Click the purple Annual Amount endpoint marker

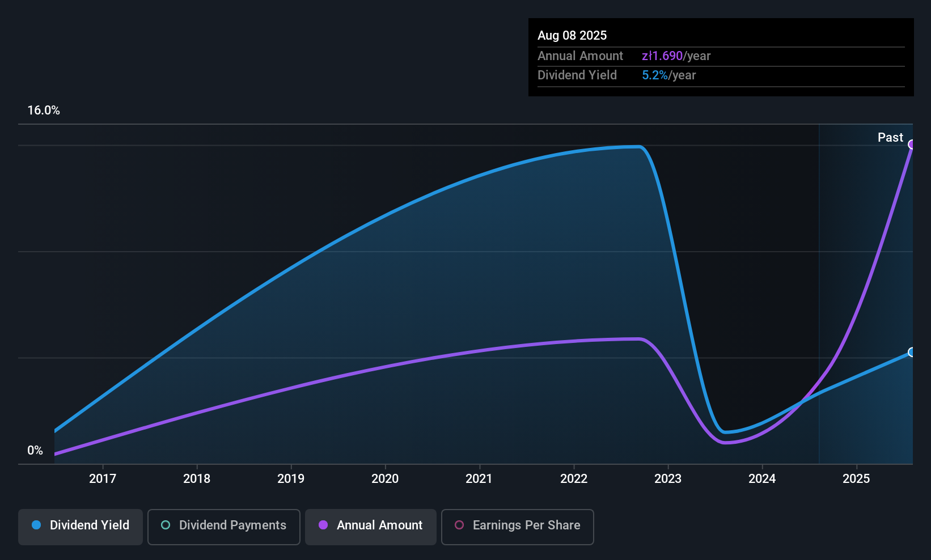[912, 145]
